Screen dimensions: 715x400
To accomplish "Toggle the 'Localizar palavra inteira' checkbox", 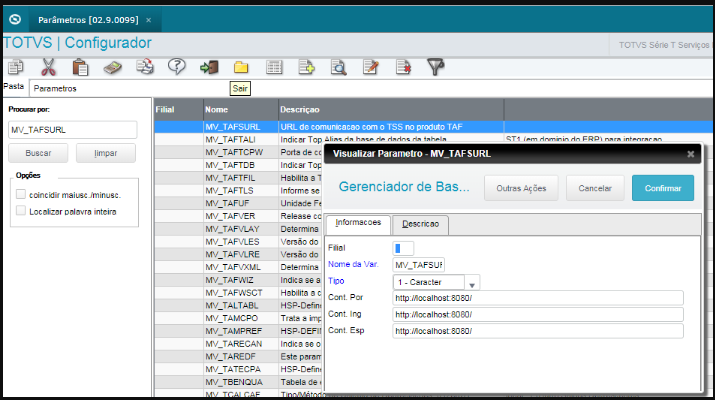I will [x=21, y=211].
